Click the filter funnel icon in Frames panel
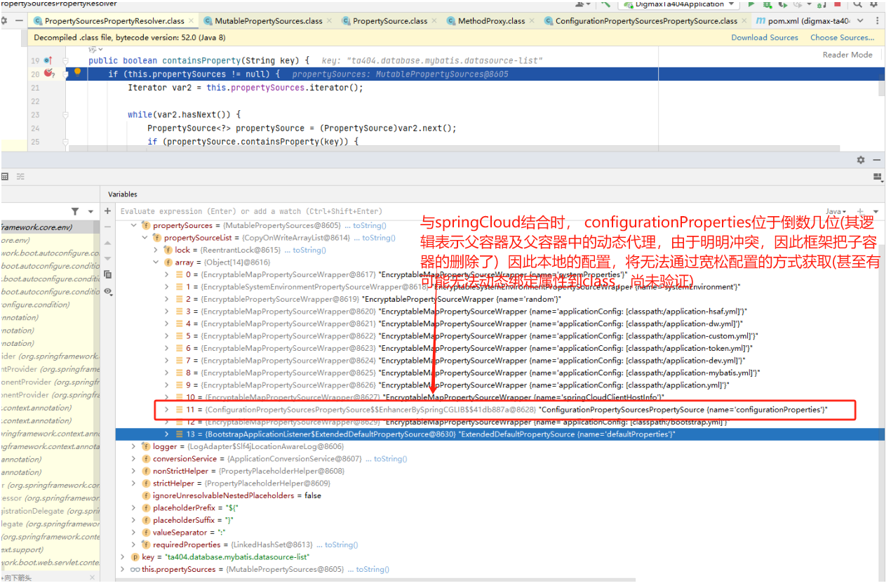This screenshot has height=588, width=891. tap(75, 211)
